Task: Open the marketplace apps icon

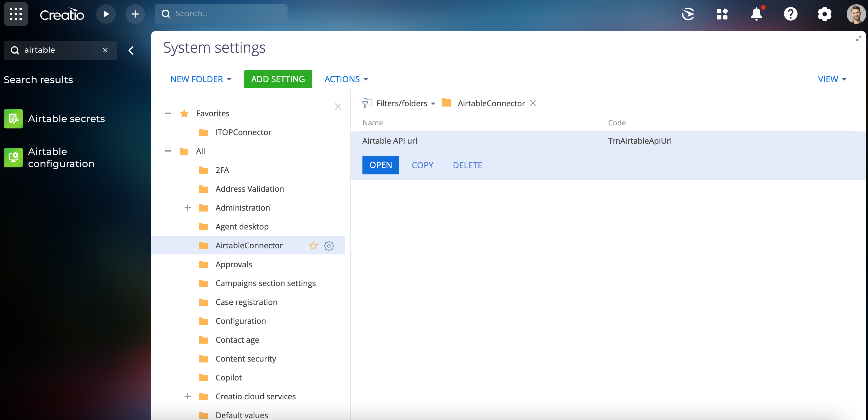Action: pyautogui.click(x=722, y=14)
